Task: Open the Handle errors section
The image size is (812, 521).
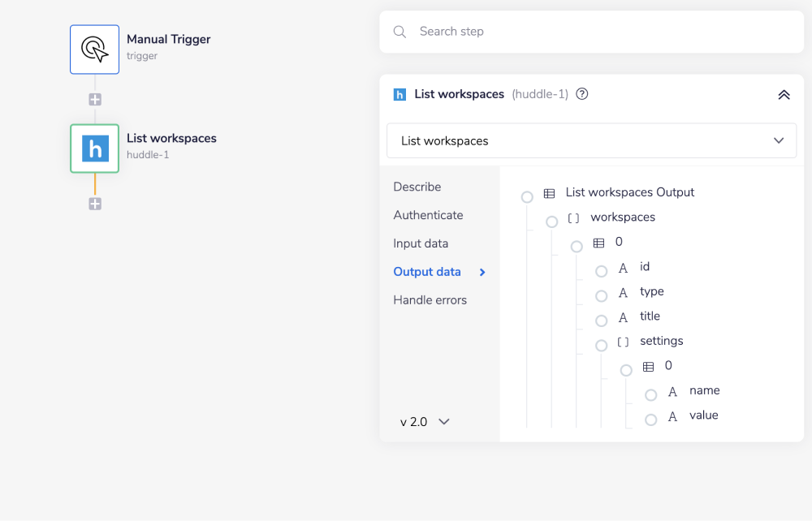Action: tap(430, 300)
